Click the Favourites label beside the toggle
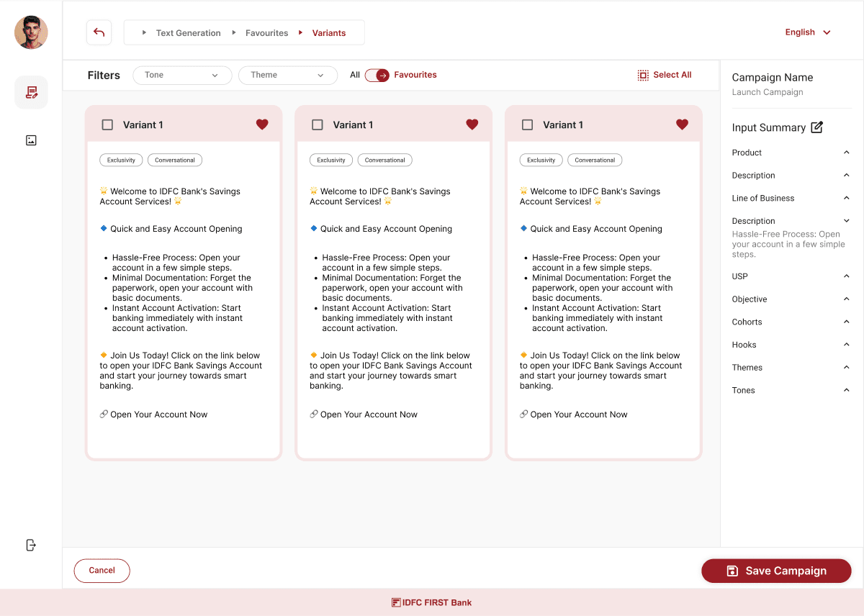Image resolution: width=864 pixels, height=616 pixels. click(415, 75)
